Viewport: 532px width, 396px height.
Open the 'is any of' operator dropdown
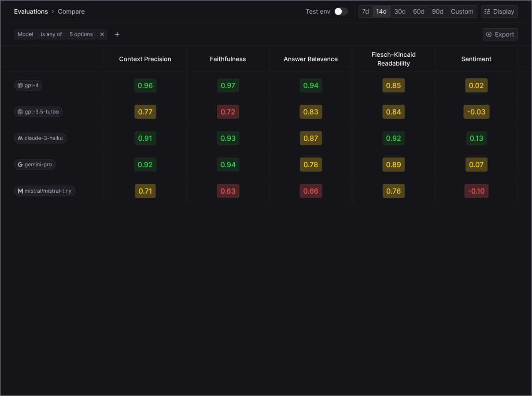click(52, 34)
